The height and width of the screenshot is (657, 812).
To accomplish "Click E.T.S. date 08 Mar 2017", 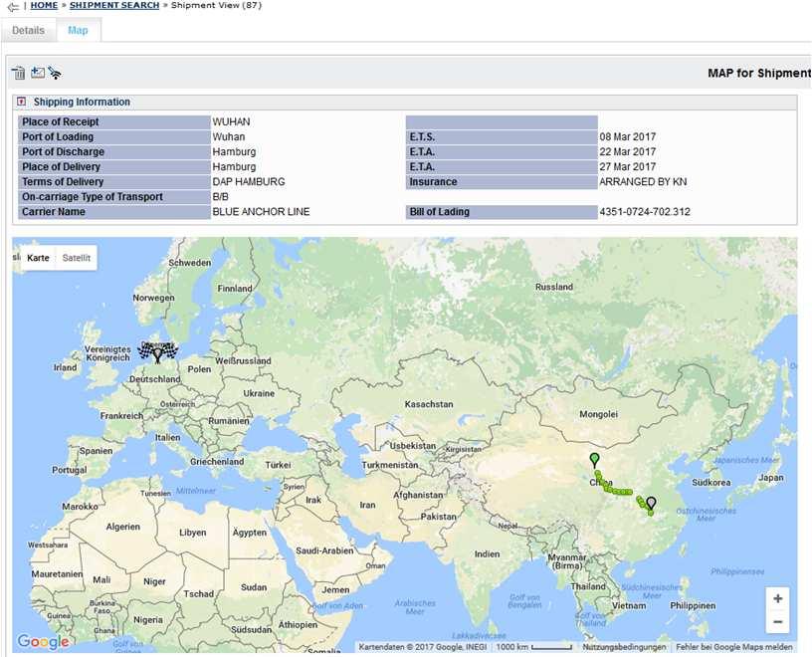I will pos(628,136).
